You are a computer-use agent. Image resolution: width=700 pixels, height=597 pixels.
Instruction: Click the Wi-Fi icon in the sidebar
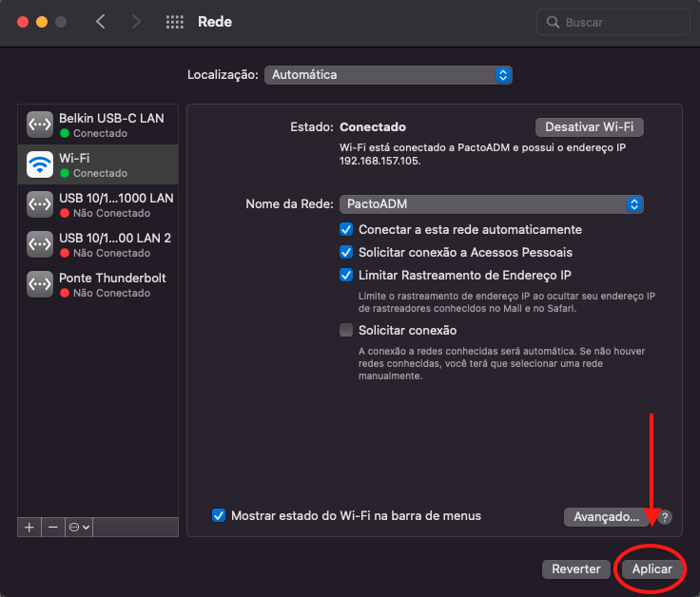tap(40, 164)
